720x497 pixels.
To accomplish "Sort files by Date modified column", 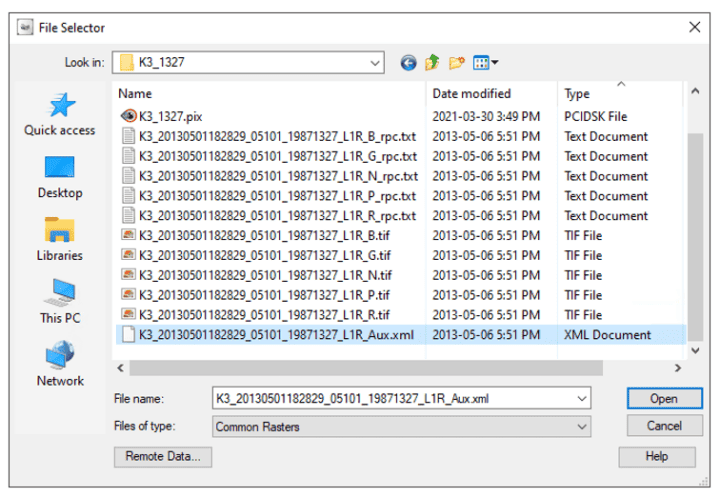I will pyautogui.click(x=472, y=94).
